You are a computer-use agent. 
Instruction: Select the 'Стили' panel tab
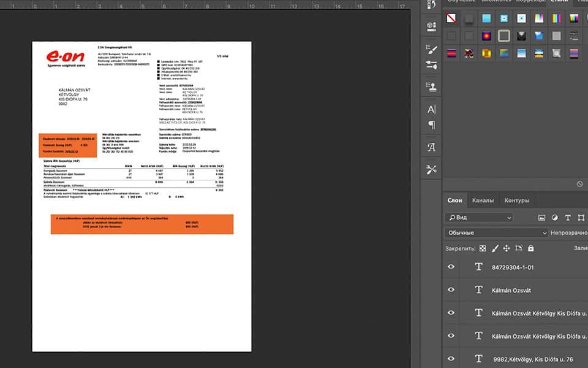click(559, 1)
